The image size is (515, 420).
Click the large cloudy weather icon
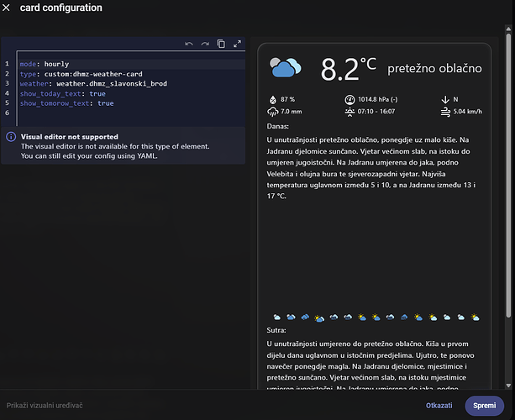(x=286, y=69)
